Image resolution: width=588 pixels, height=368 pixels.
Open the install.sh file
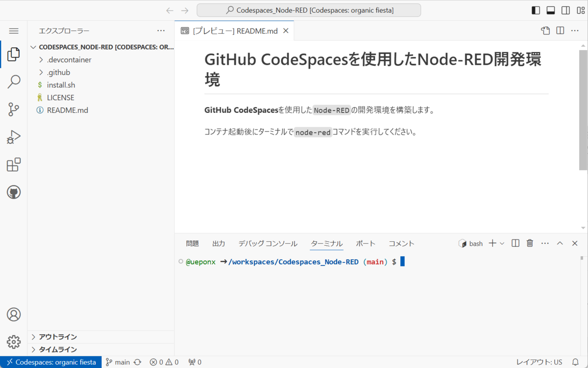[100, 85]
